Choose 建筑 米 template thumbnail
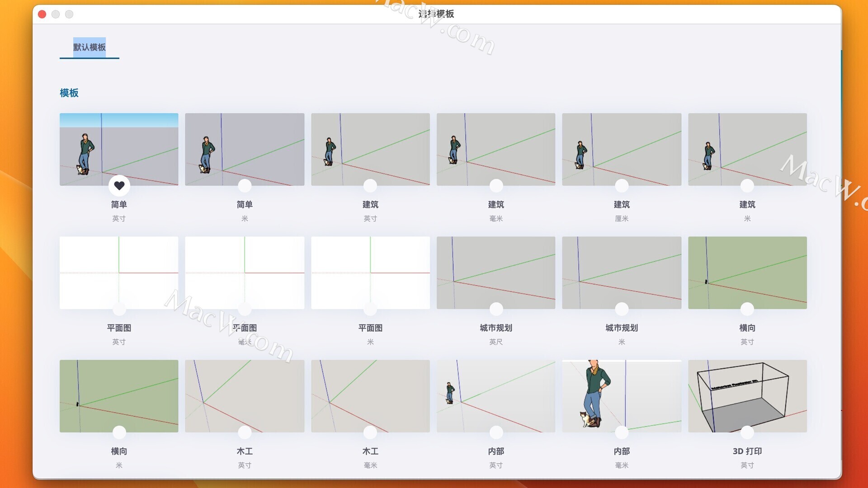The image size is (868, 488). (747, 149)
